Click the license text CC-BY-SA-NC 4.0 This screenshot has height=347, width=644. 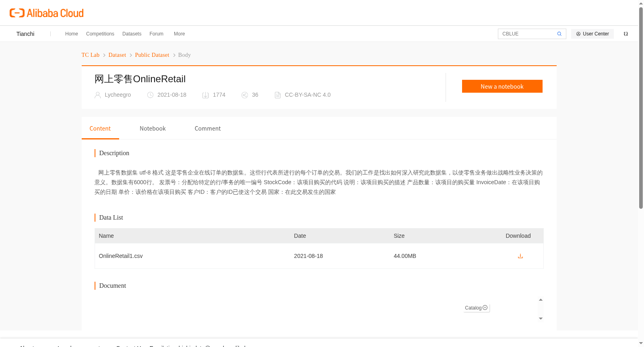tap(308, 95)
